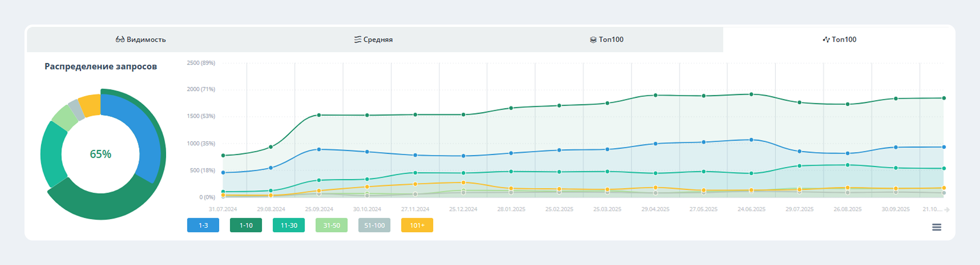980x265 pixels.
Task: Hide the 11-30 series in legend
Action: pyautogui.click(x=289, y=225)
